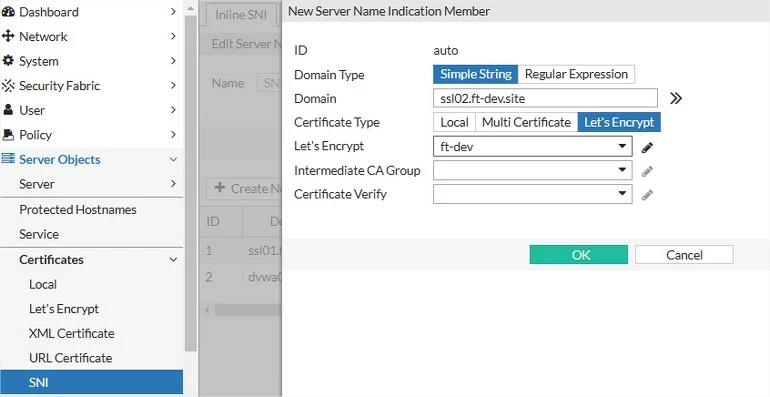Click the Create New button

(x=244, y=189)
